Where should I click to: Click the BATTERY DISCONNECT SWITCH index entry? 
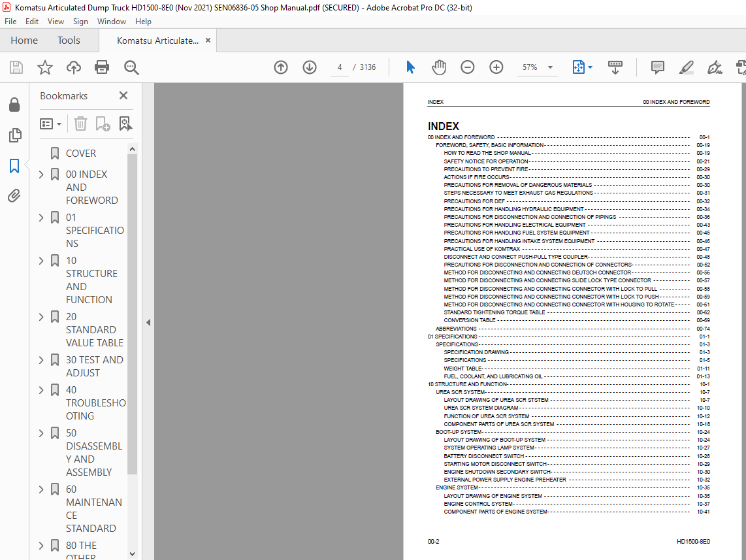click(484, 456)
